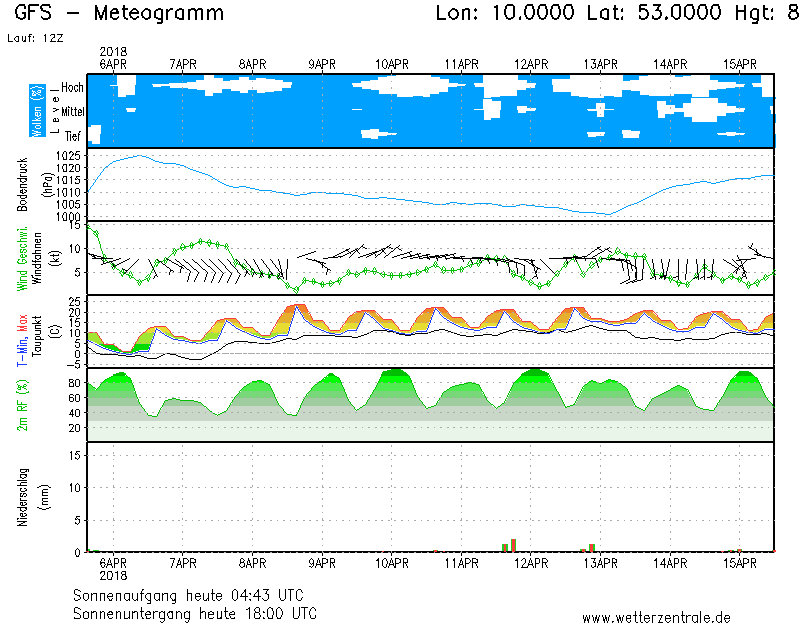Select the Tief cloud level label
Image resolution: width=800 pixels, height=625 pixels.
73,135
